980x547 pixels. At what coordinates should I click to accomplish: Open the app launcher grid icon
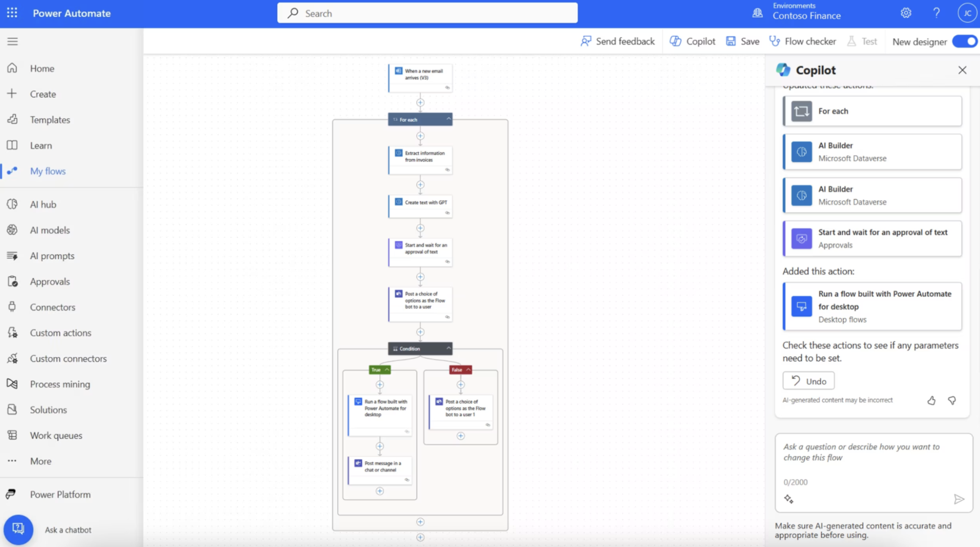(12, 13)
